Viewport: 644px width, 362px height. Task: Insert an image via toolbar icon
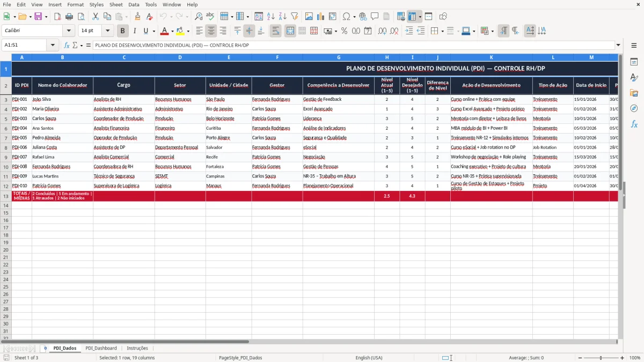pyautogui.click(x=309, y=17)
